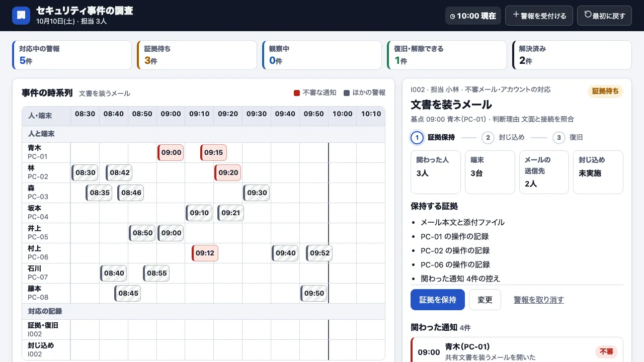644x362 pixels.
Task: Select the 対応中の警報 summary card
Action: tap(72, 55)
